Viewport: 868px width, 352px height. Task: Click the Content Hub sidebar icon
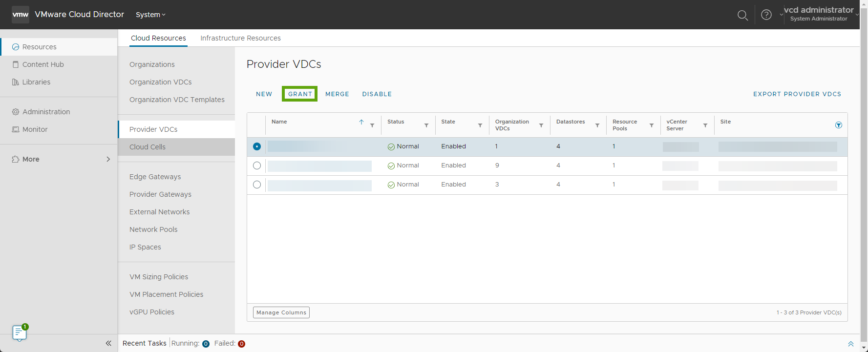16,64
